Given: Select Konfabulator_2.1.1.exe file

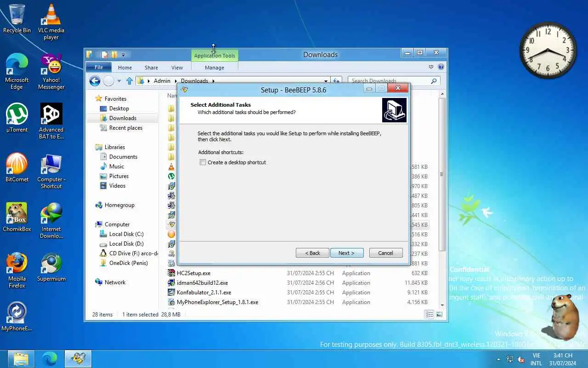Looking at the screenshot, I should (204, 293).
